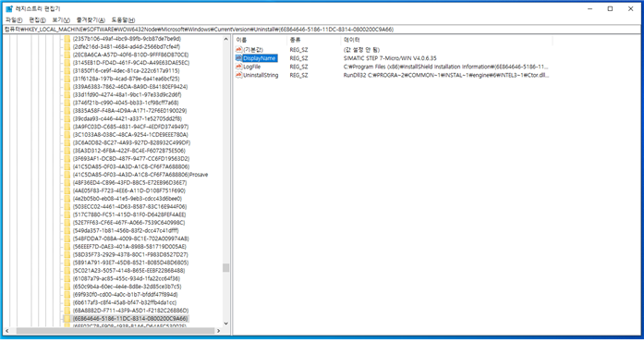
Task: Click folder icon of {48F36ED4-C896-43FD-B8C5-E72EB96D36E7}
Action: tap(67, 183)
